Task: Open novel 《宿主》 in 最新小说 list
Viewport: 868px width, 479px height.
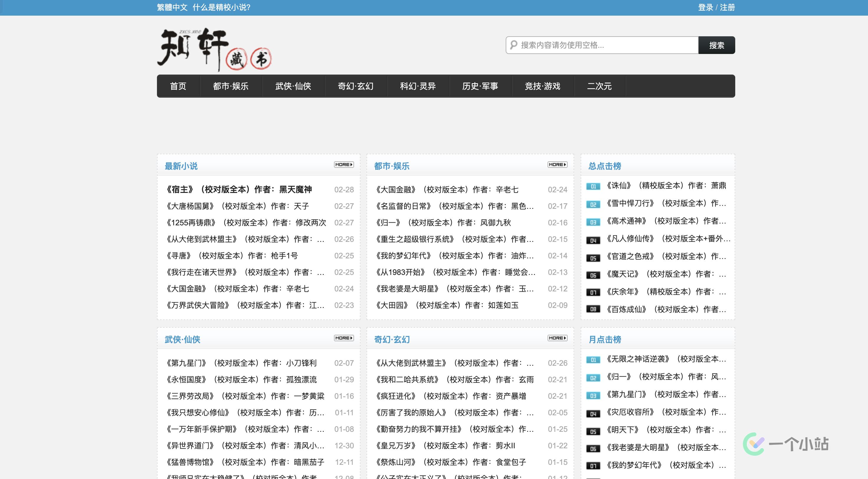Action: click(239, 190)
